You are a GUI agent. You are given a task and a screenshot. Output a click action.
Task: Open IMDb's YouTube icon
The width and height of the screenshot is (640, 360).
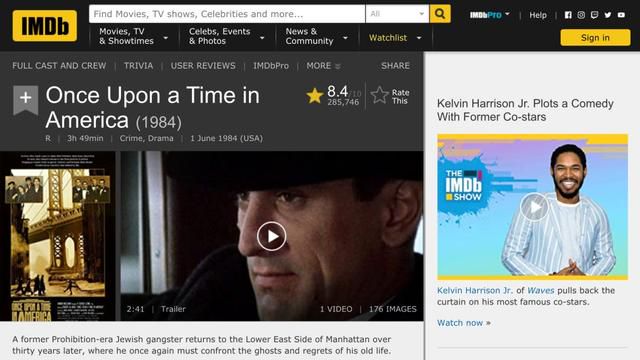pyautogui.click(x=621, y=15)
